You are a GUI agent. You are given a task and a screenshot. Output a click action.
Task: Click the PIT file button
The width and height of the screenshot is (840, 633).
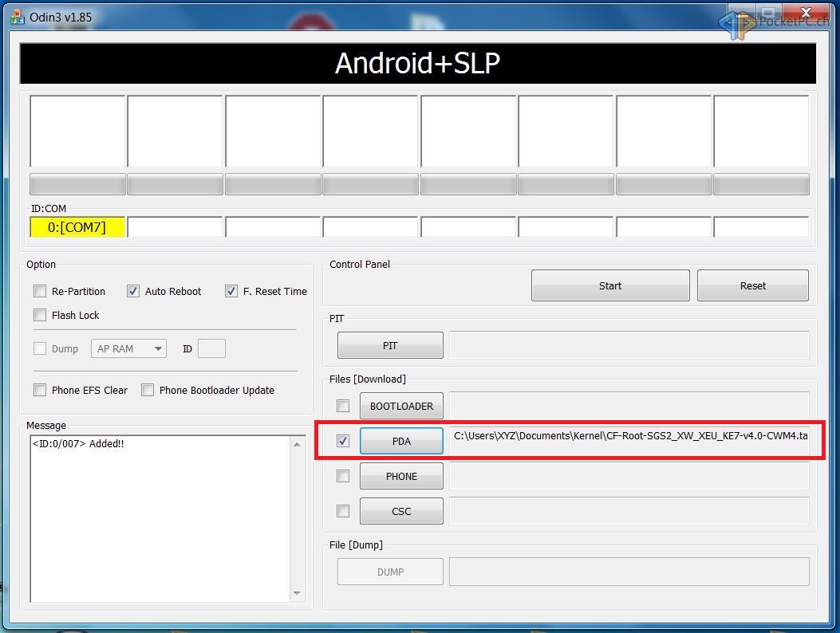[390, 345]
